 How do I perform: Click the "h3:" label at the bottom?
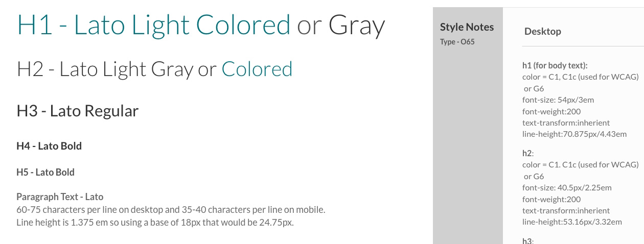(527, 240)
